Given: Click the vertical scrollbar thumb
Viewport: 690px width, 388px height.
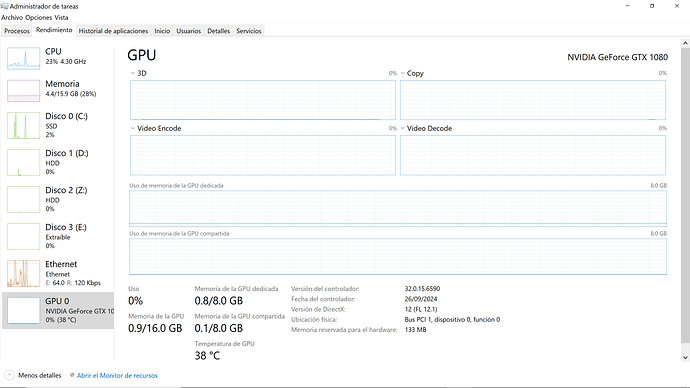Looking at the screenshot, I should tap(685, 195).
